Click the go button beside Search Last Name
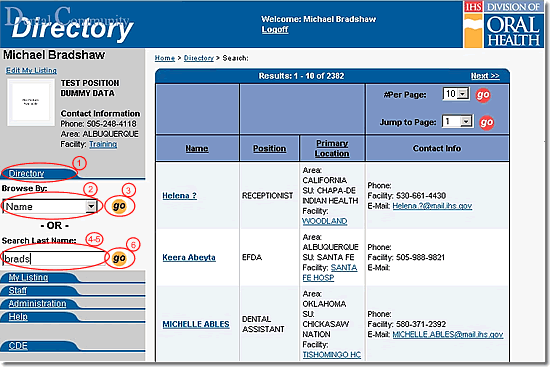Screen dimensions: 550x367 (119, 258)
